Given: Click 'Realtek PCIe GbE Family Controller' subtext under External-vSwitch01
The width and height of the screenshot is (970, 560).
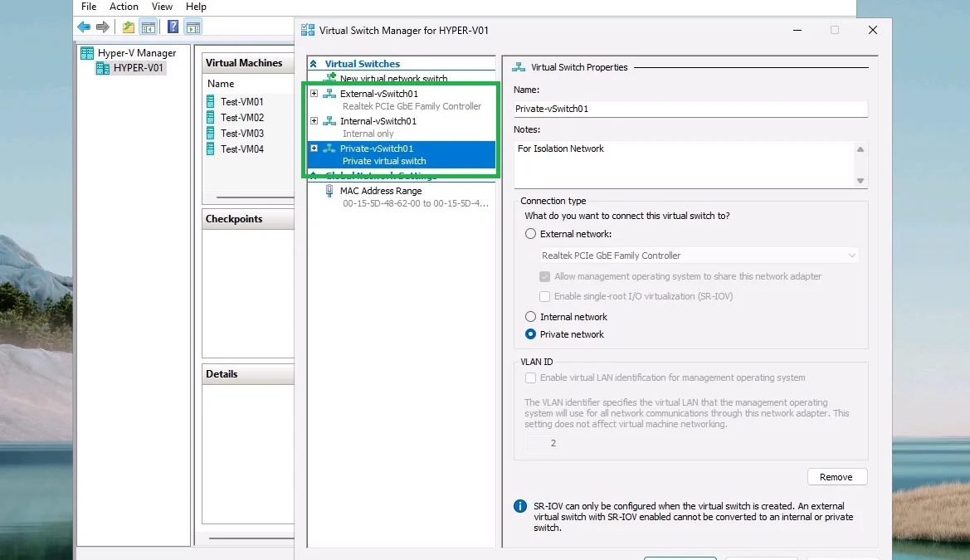Looking at the screenshot, I should [x=412, y=106].
